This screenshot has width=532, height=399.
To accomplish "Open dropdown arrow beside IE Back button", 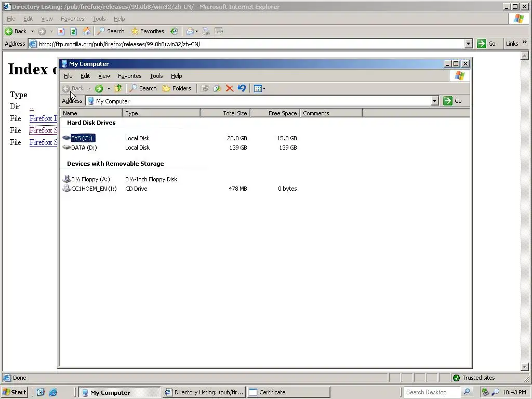I will tap(32, 32).
